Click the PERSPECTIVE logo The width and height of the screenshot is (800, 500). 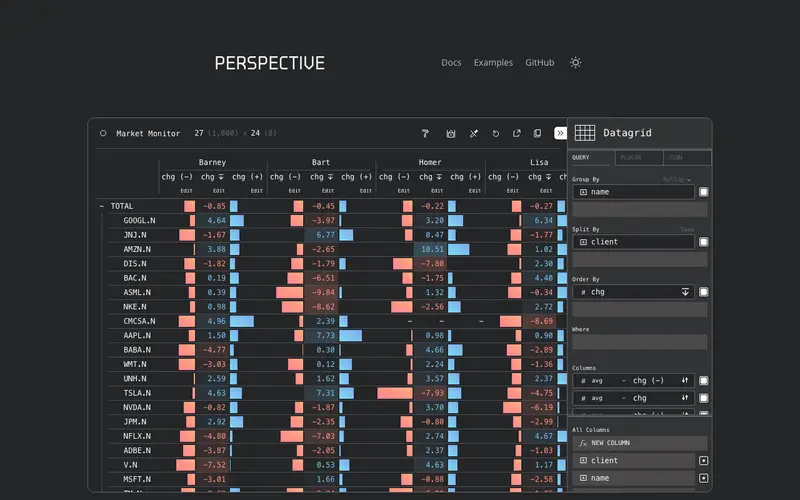click(x=269, y=63)
